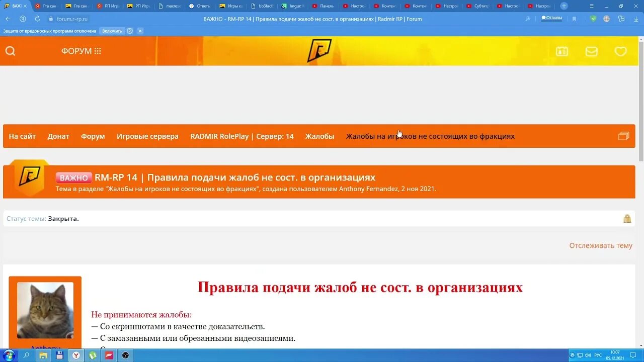This screenshot has width=644, height=362.
Task: Open the grid menu next to ФОРУМ
Action: (99, 50)
